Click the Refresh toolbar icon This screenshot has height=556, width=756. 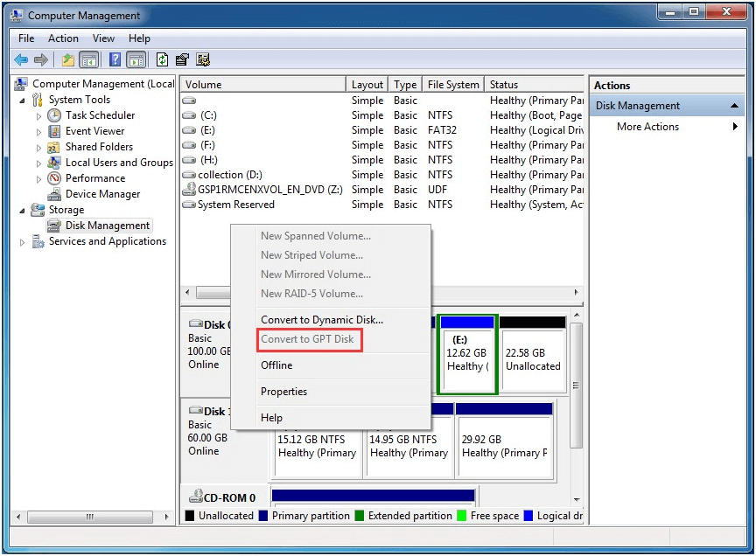click(x=163, y=59)
